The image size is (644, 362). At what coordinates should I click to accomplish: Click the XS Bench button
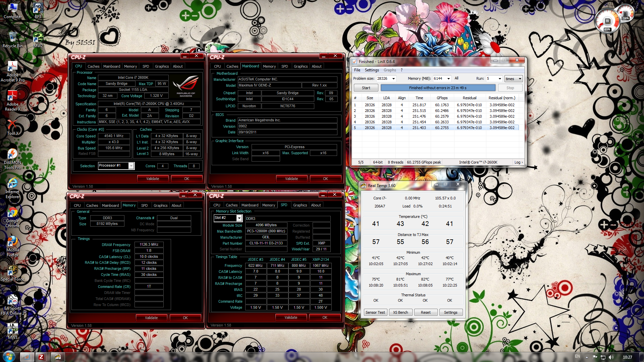(x=400, y=312)
